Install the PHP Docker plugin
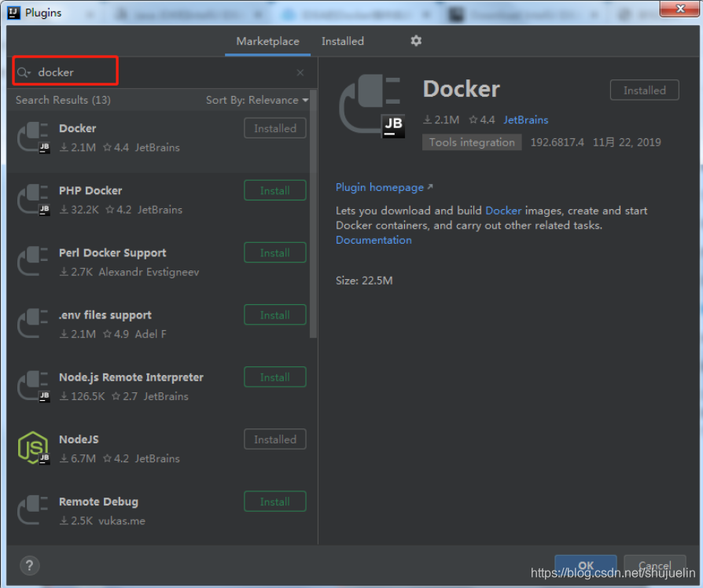 pos(274,189)
